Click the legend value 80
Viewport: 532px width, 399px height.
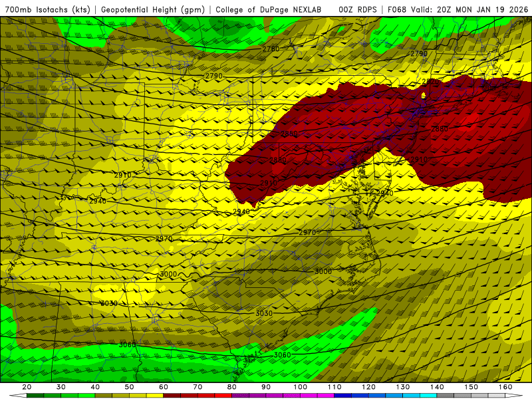(x=231, y=387)
